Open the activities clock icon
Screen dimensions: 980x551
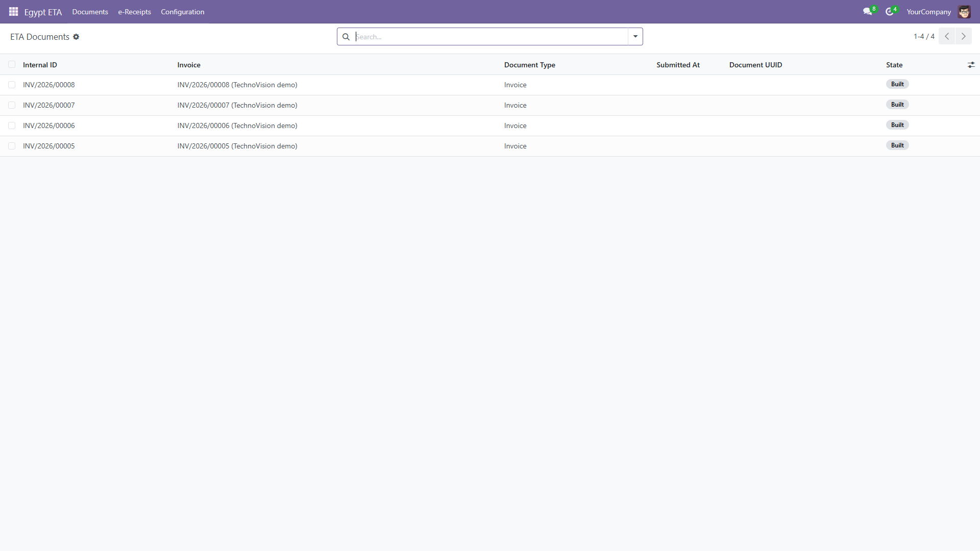point(889,11)
